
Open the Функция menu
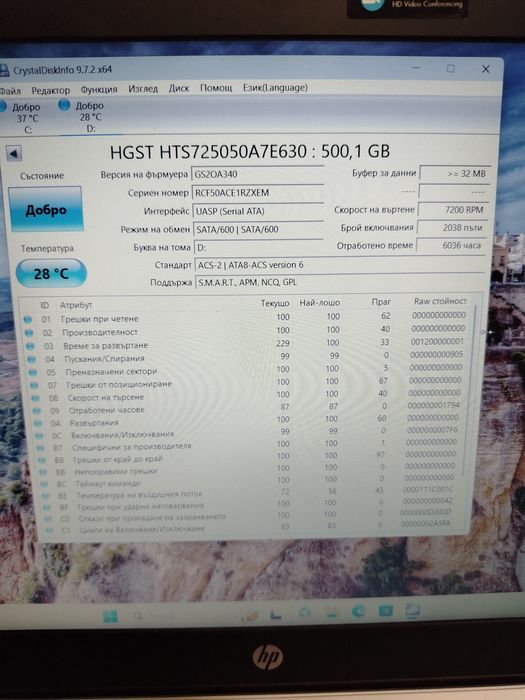[99, 89]
